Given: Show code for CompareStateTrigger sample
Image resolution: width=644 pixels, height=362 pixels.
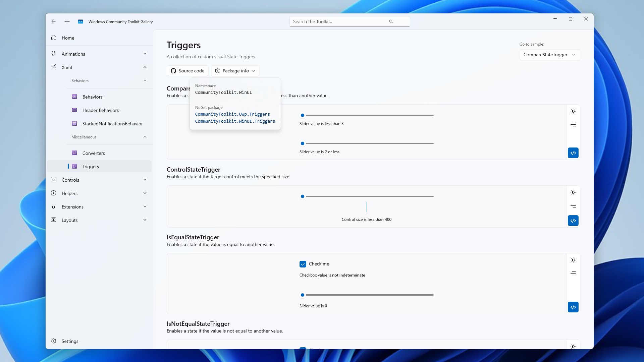Looking at the screenshot, I should pos(573,153).
